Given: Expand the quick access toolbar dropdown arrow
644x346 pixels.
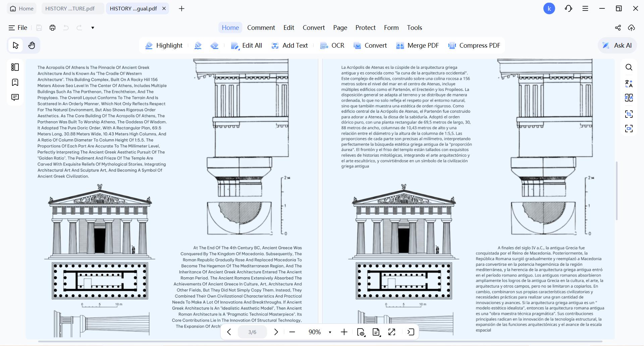Looking at the screenshot, I should [93, 28].
